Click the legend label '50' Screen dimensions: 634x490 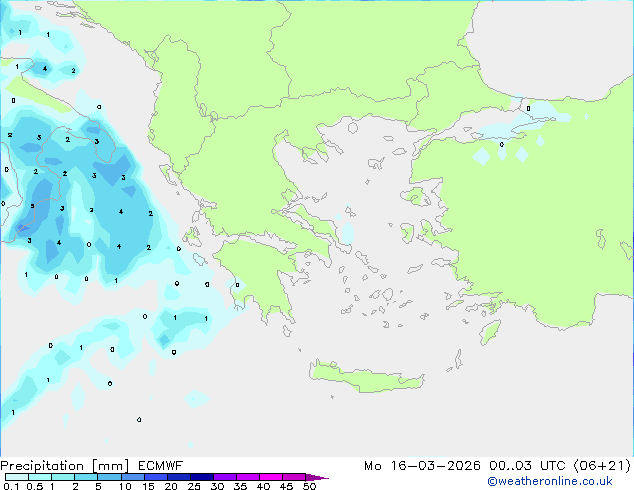310,486
